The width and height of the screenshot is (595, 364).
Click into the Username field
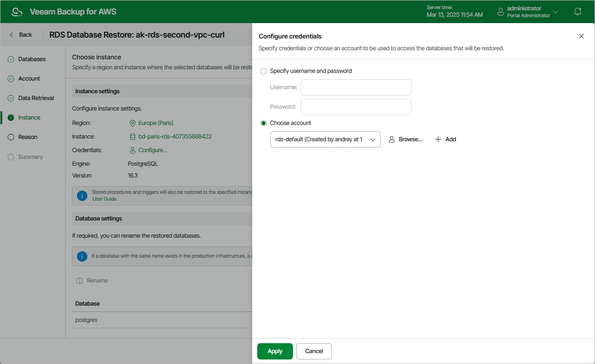tap(356, 87)
